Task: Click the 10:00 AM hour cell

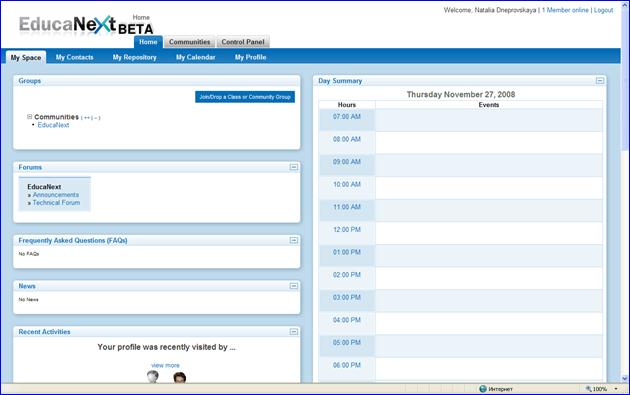Action: click(347, 188)
